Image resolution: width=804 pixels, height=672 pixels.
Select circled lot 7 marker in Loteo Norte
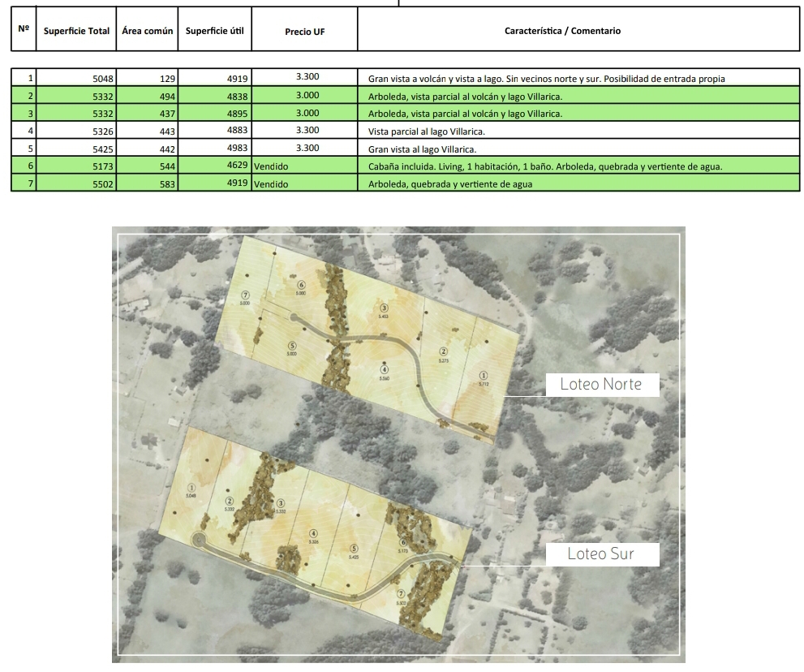pos(244,295)
